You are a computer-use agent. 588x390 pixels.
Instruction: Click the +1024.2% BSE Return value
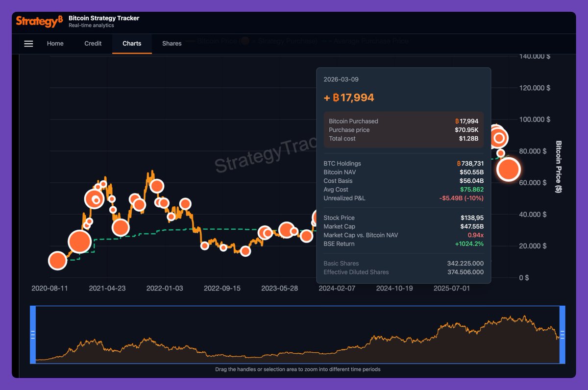click(471, 244)
